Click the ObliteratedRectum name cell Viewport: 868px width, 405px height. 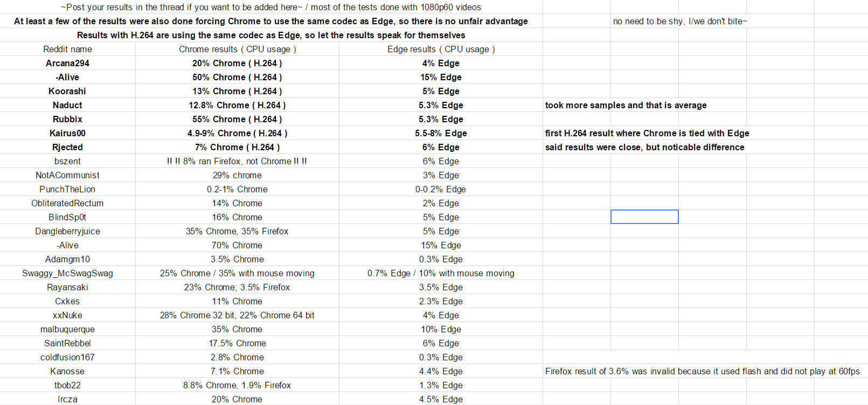point(67,203)
